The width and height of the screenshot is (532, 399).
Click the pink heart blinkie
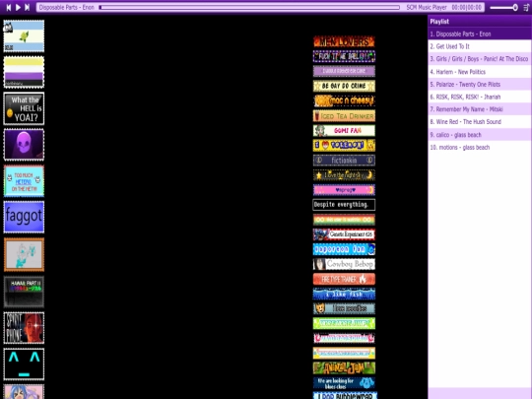tap(344, 190)
